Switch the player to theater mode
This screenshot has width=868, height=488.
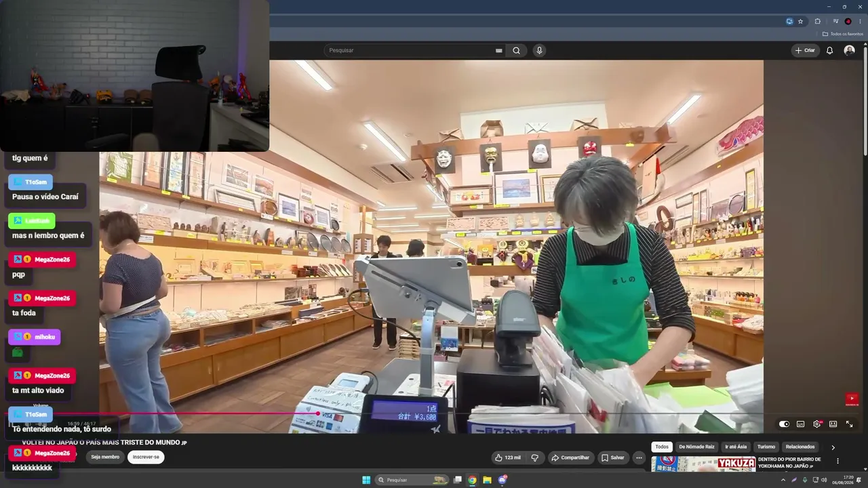833,424
